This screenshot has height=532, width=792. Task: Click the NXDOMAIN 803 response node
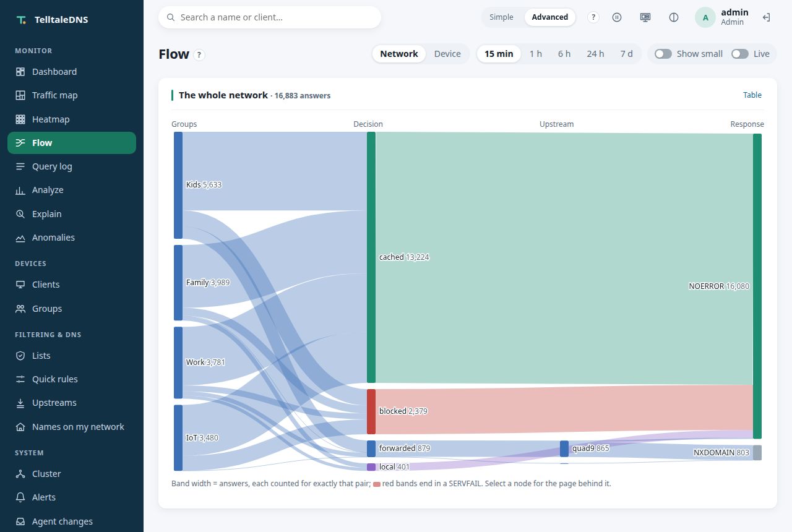(757, 453)
